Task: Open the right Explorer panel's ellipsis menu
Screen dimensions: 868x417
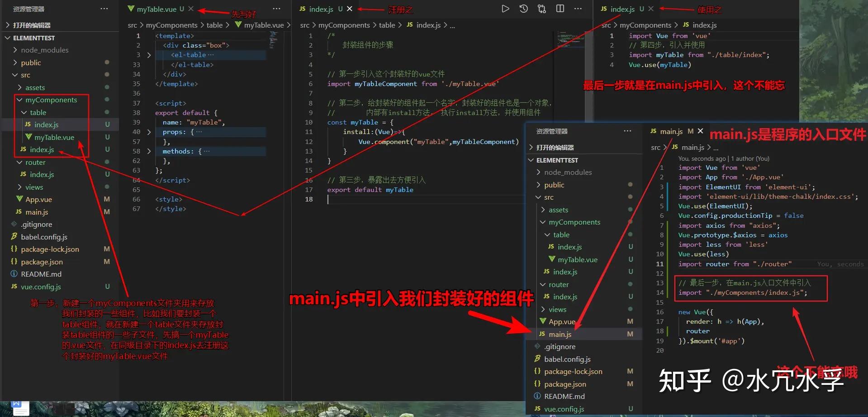Action: (x=627, y=131)
